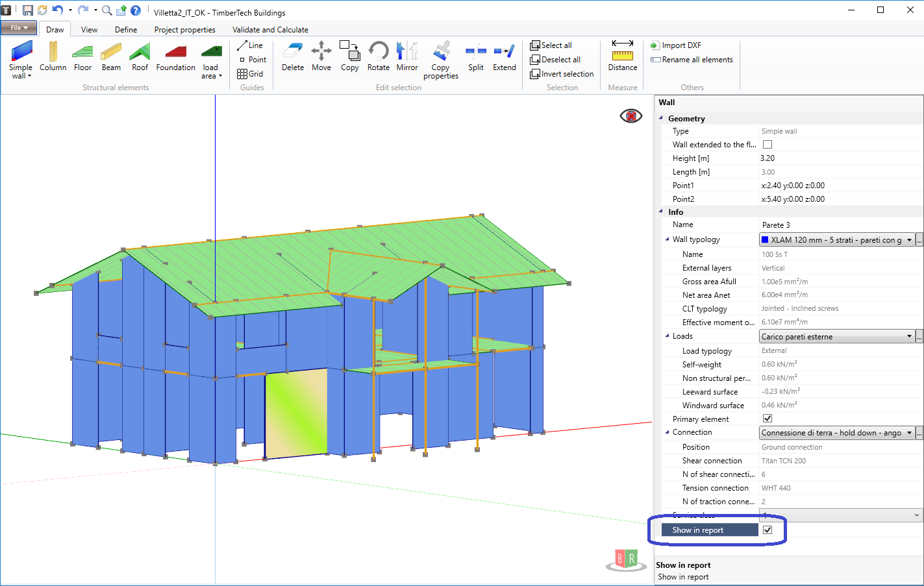
Task: Click the Mirror tool
Action: [x=407, y=56]
